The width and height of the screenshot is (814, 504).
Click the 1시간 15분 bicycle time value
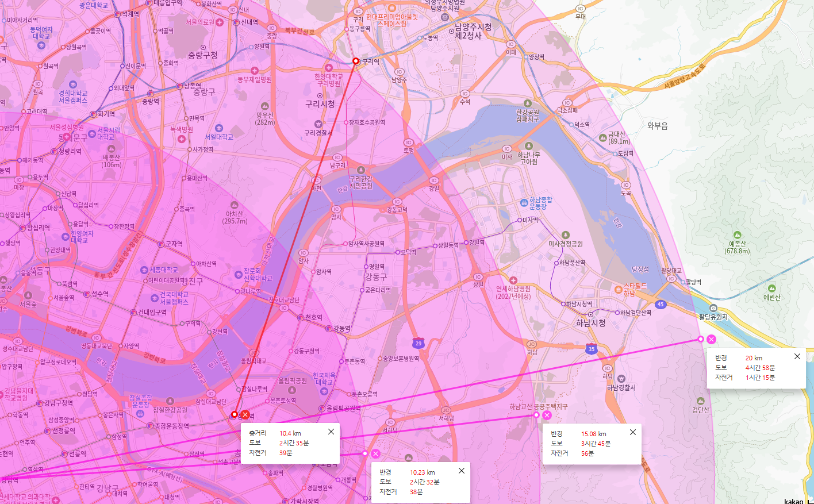[760, 378]
